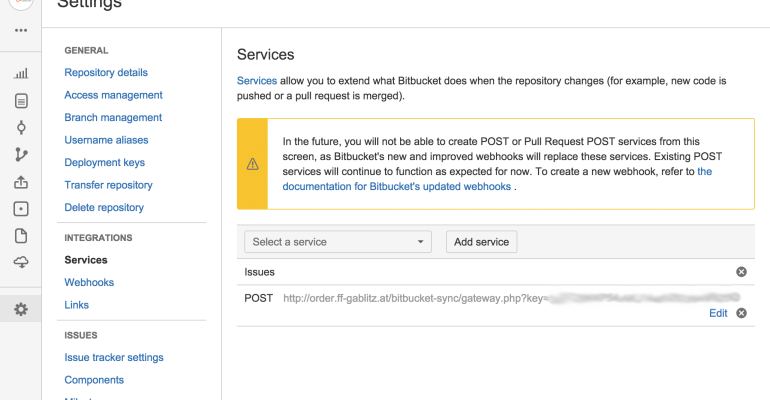Open the Downloads cloud icon in sidebar
Viewport: 770px width, 400px height.
[21, 262]
